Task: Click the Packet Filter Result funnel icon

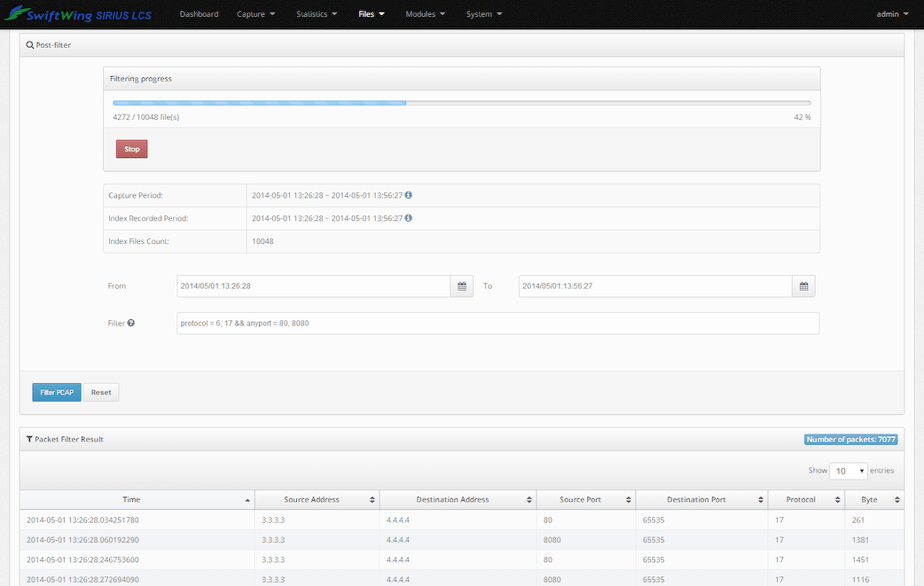Action: 29,440
